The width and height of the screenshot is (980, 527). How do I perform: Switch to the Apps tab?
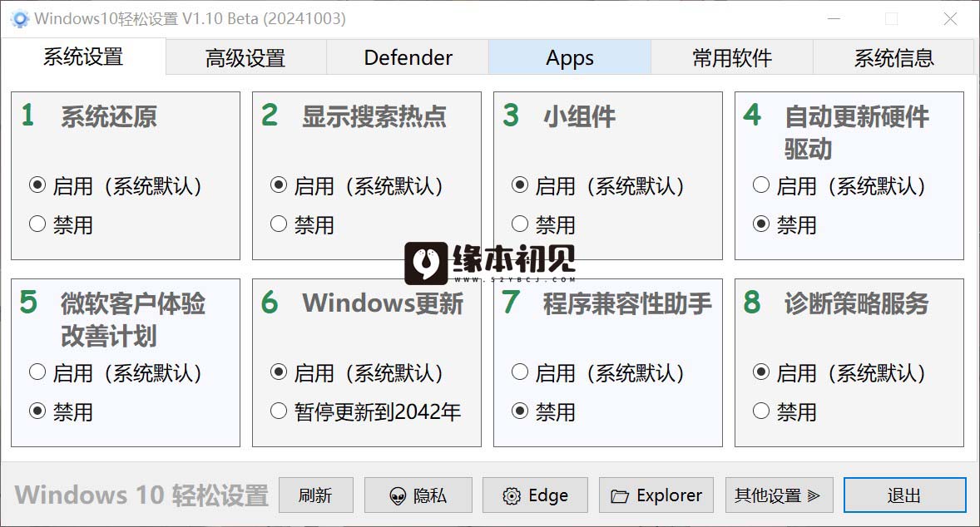[569, 57]
